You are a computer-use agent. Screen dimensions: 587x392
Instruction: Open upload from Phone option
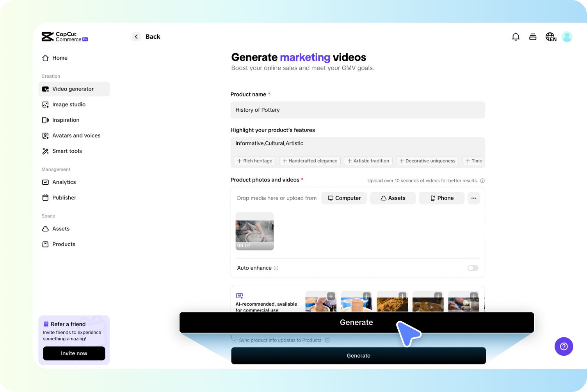tap(441, 198)
